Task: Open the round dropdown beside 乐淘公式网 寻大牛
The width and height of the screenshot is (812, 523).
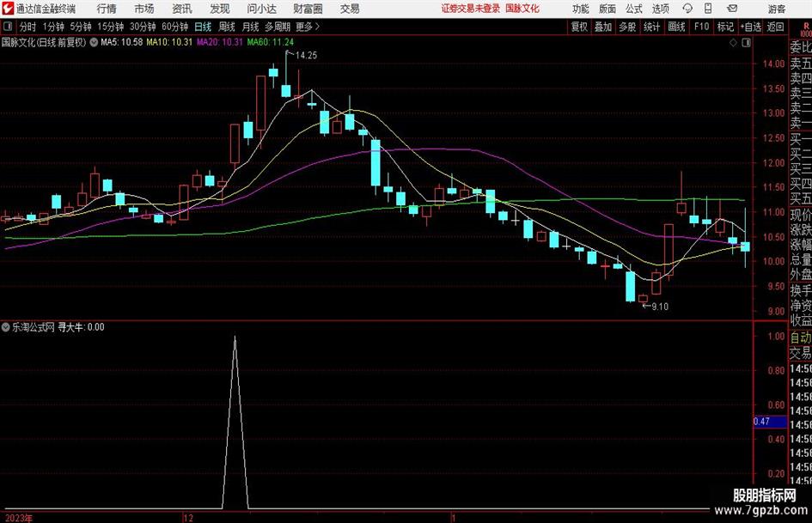Action: coord(6,327)
